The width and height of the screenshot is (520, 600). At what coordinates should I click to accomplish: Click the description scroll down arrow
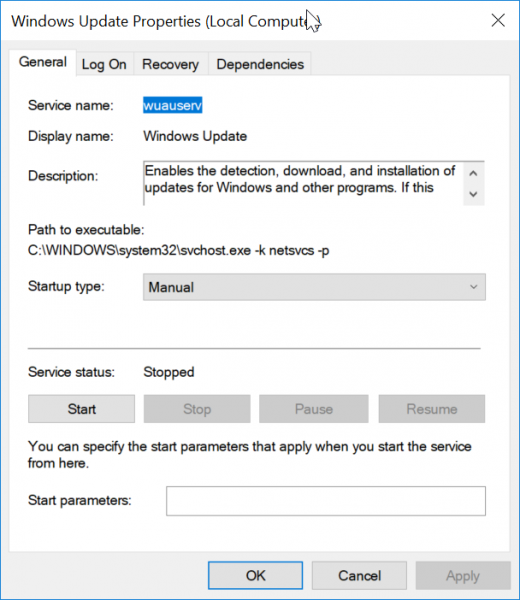(473, 194)
